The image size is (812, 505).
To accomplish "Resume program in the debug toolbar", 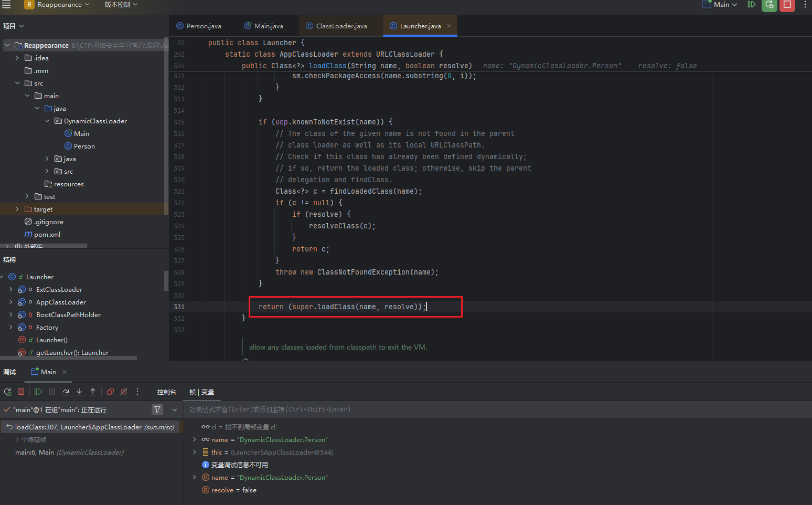I will [38, 392].
